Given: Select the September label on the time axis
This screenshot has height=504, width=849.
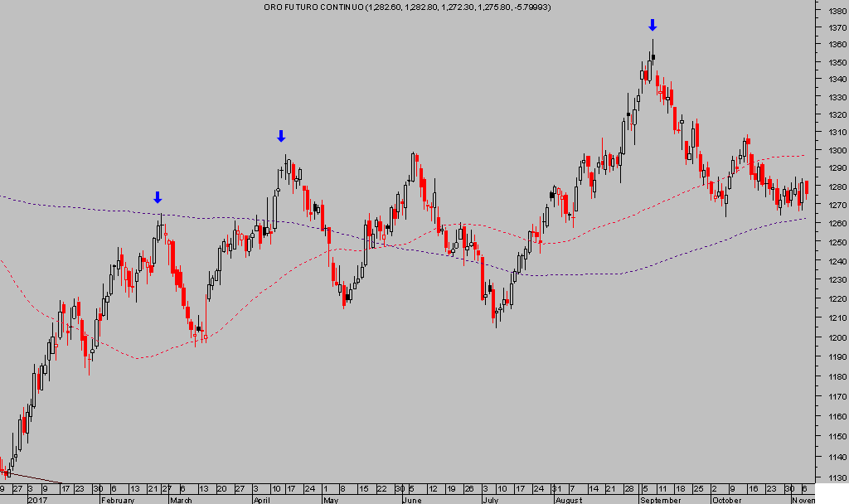Looking at the screenshot, I should click(660, 500).
